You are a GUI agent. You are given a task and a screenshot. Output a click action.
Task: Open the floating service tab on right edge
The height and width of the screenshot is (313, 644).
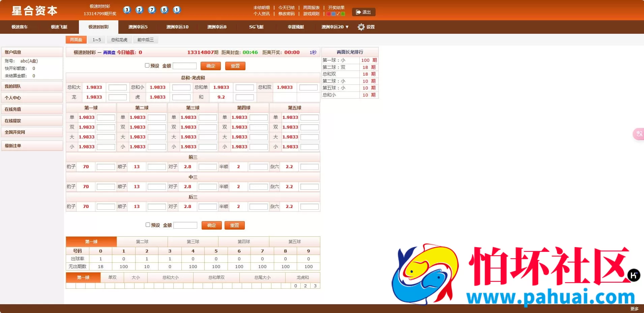639,134
